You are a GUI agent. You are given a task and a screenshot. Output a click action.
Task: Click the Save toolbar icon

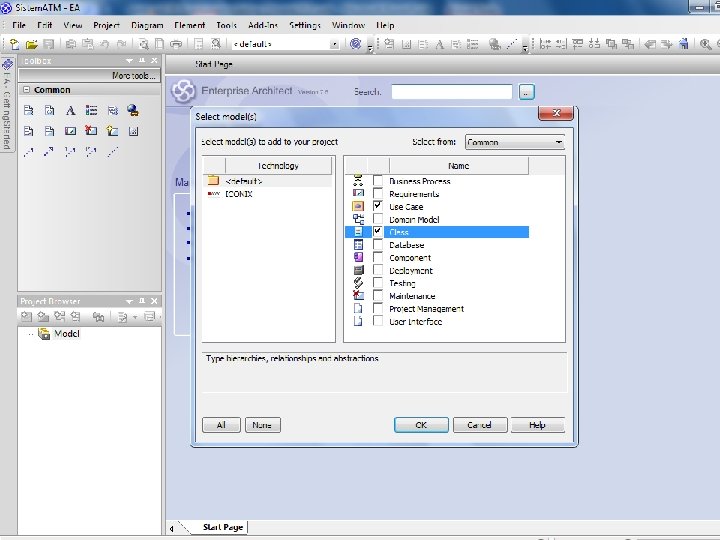point(49,44)
